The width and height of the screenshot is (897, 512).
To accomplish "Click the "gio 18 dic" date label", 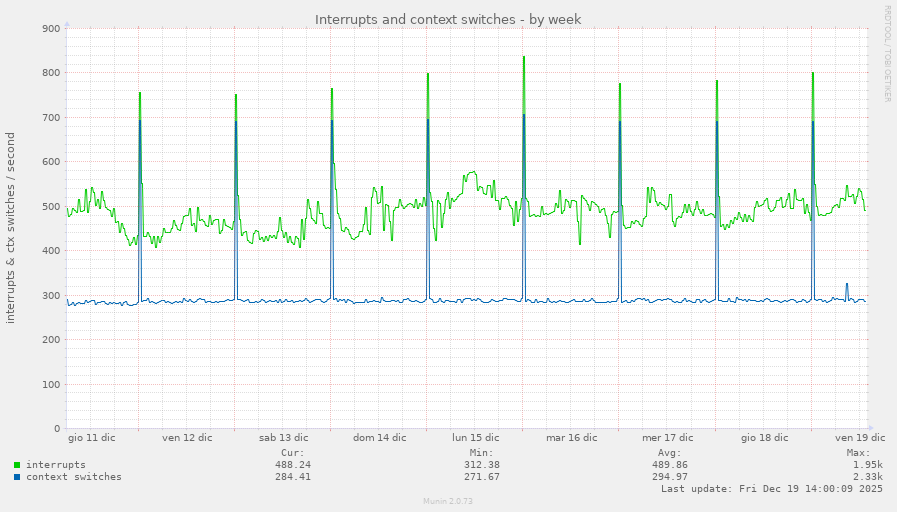I will [764, 437].
